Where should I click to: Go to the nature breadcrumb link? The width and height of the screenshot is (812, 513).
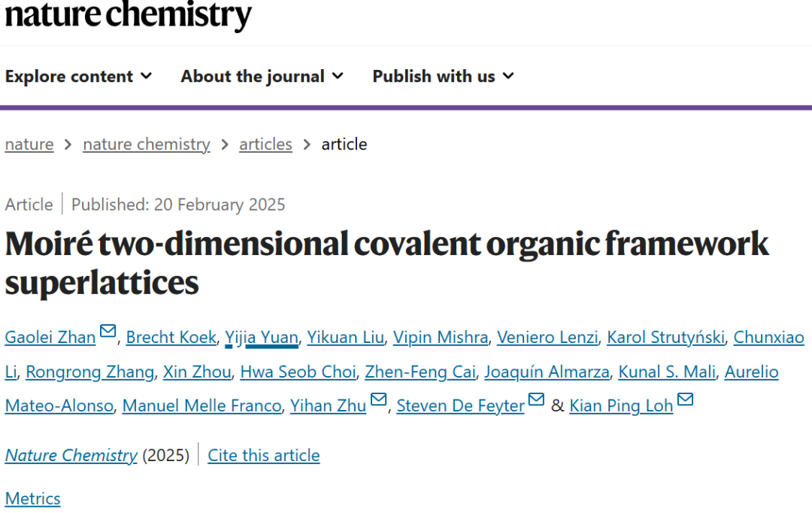(x=29, y=144)
